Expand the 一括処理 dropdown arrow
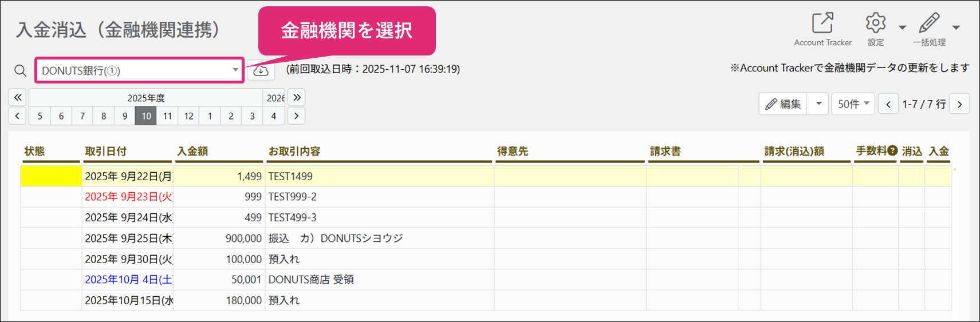980x322 pixels. (x=956, y=27)
